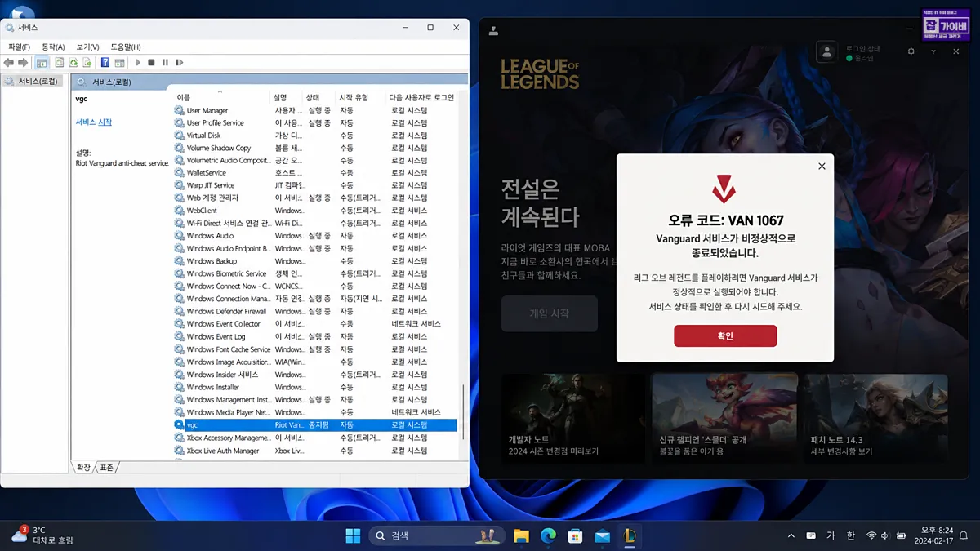The width and height of the screenshot is (980, 551).
Task: Start the service with the play icon
Action: coord(137,63)
